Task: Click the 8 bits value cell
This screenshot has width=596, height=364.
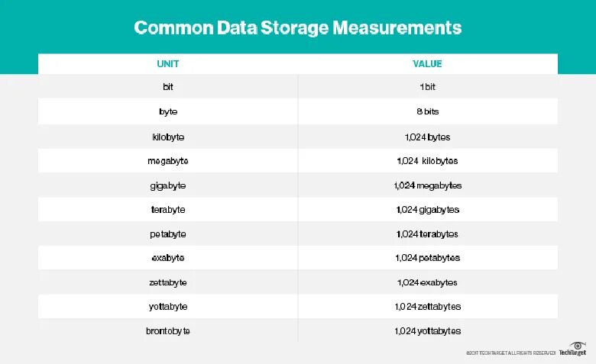Action: point(427,112)
